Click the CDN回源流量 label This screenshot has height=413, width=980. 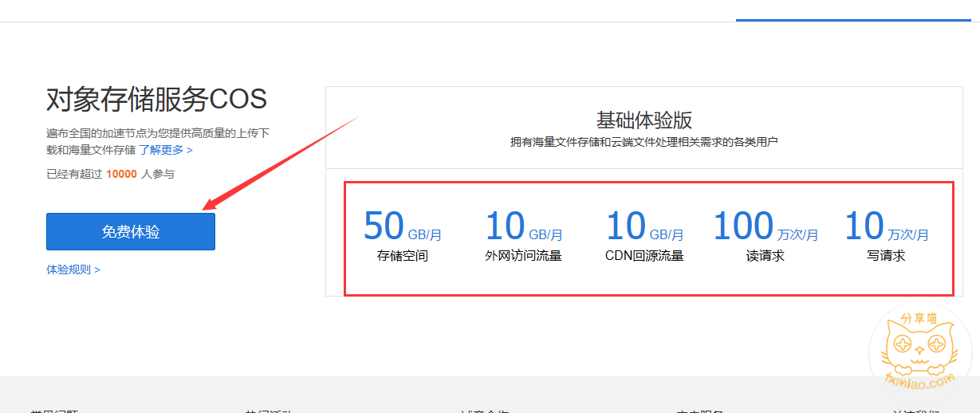[644, 256]
